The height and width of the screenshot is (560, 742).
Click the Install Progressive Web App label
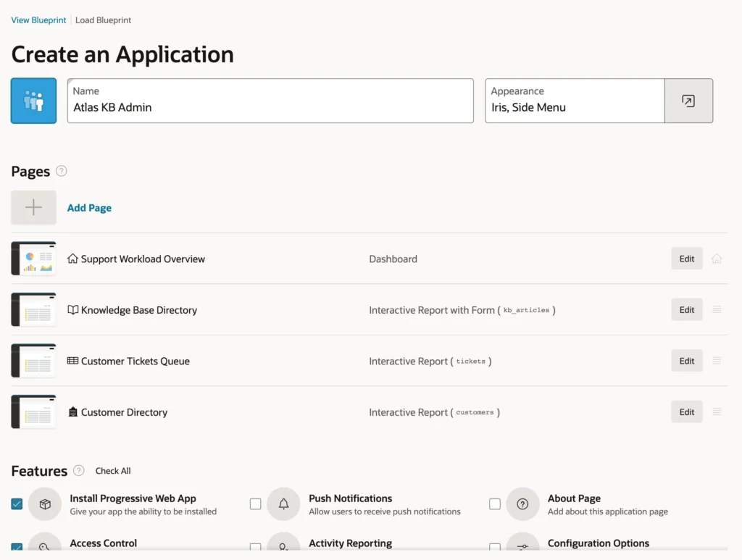133,498
